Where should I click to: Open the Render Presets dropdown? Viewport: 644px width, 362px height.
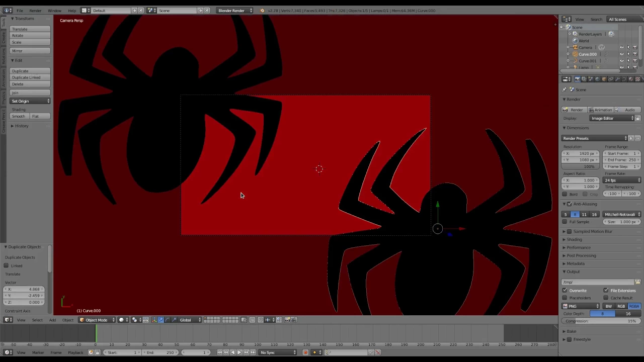point(595,138)
